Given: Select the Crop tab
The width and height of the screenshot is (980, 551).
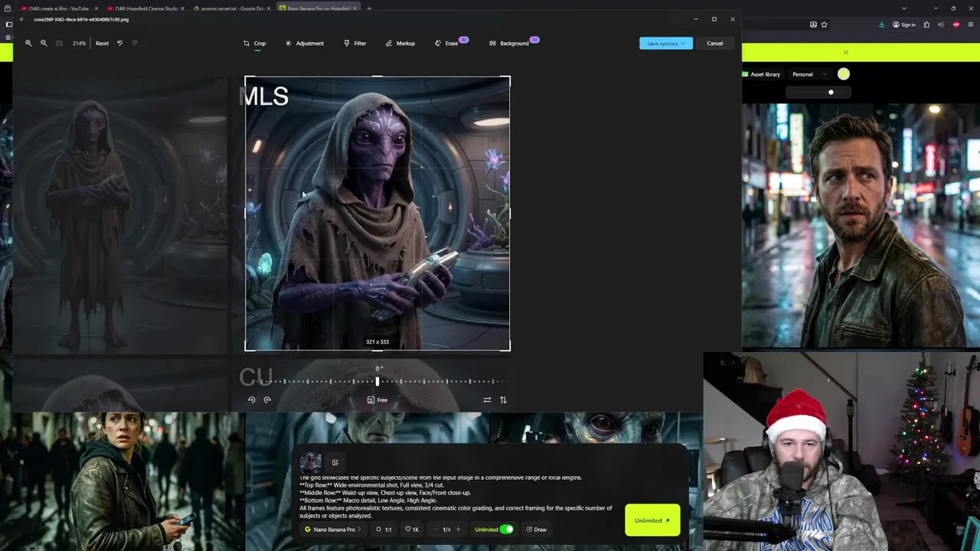Looking at the screenshot, I should [255, 43].
